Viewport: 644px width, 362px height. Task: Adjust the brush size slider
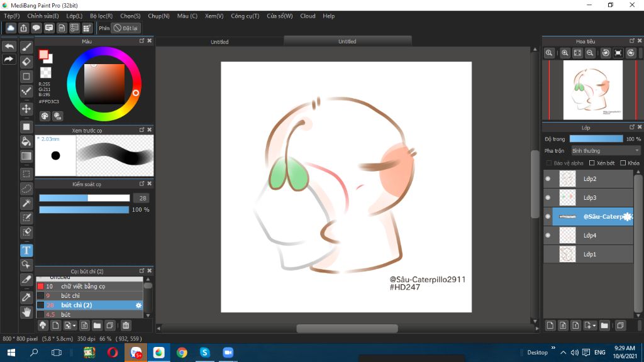(x=84, y=198)
